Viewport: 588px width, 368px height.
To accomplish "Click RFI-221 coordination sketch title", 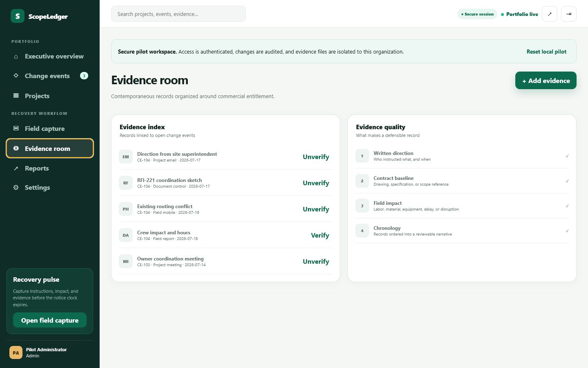I will click(x=169, y=180).
